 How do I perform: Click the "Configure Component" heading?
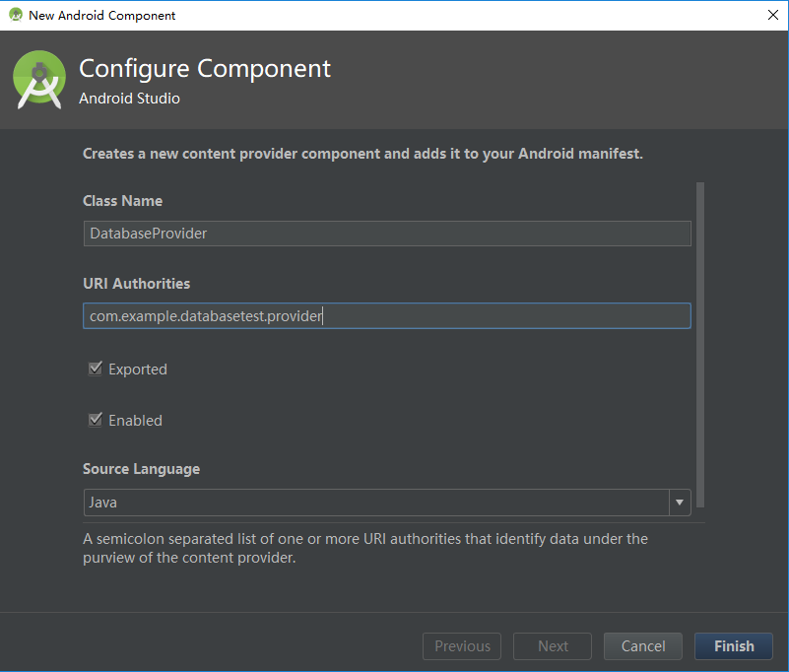(x=205, y=69)
